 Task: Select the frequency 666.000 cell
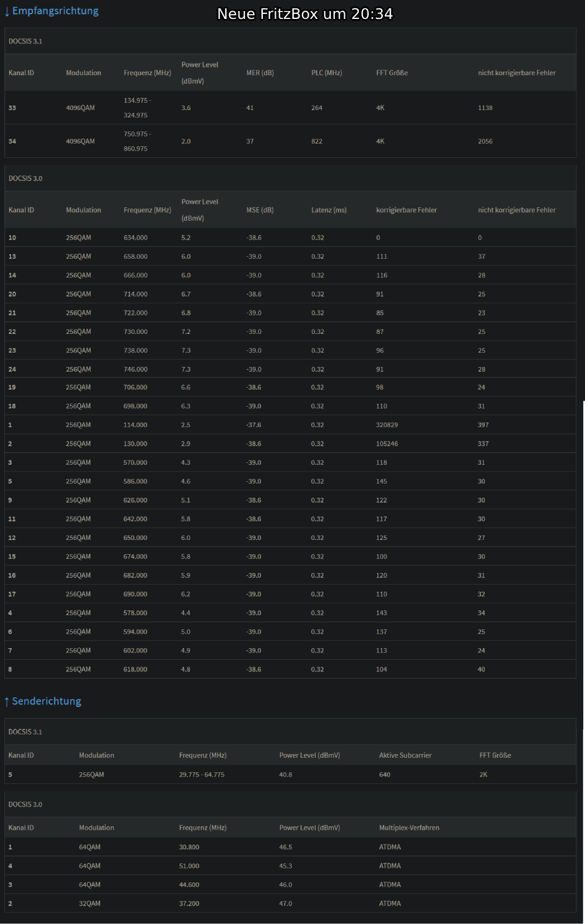click(x=136, y=276)
